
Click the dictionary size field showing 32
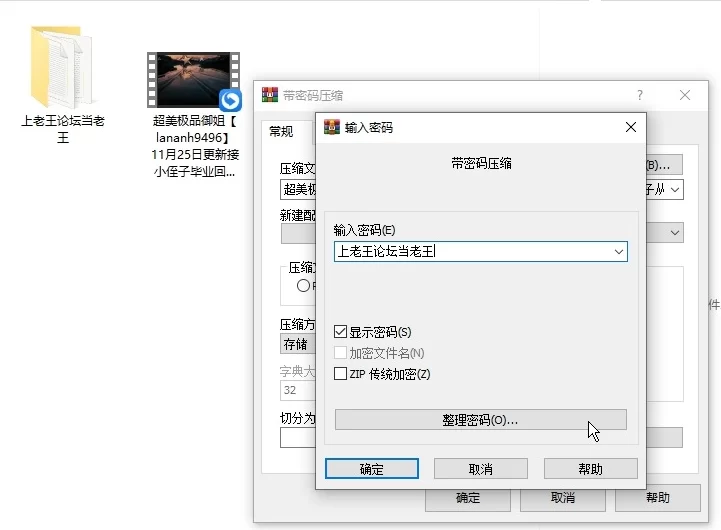pyautogui.click(x=298, y=390)
